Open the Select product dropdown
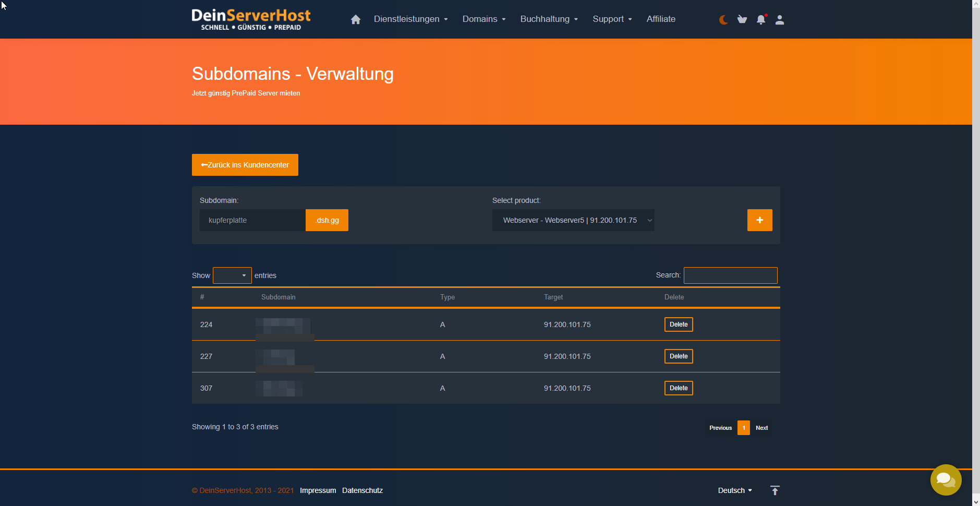980x506 pixels. pos(573,220)
